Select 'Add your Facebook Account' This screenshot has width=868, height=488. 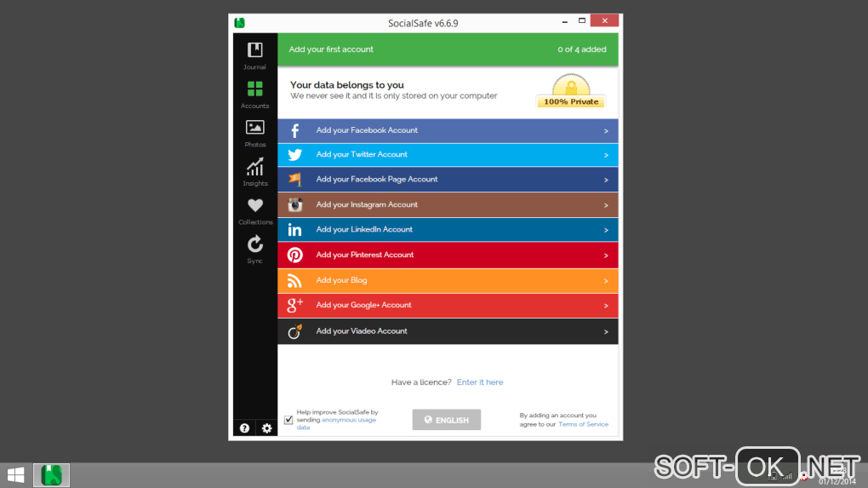[x=448, y=130]
